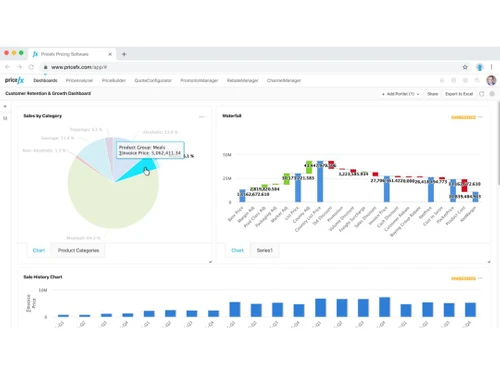Click the Waterfall portlet resize handle
The width and height of the screenshot is (500, 375).
tap(489, 262)
